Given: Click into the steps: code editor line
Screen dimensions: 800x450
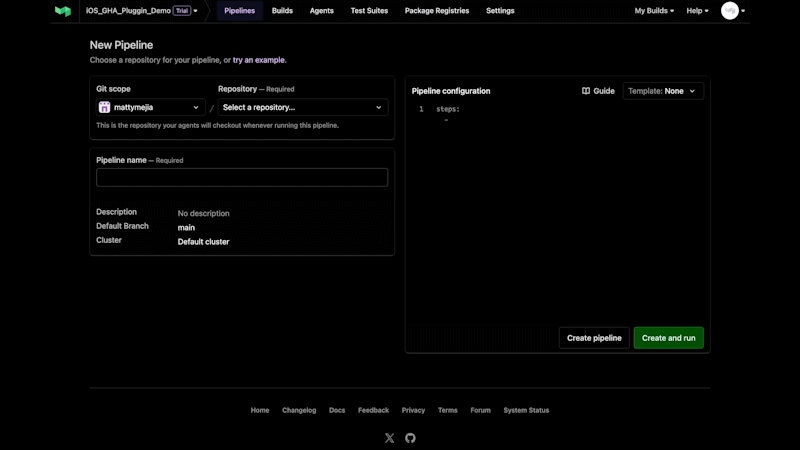Looking at the screenshot, I should (x=448, y=109).
